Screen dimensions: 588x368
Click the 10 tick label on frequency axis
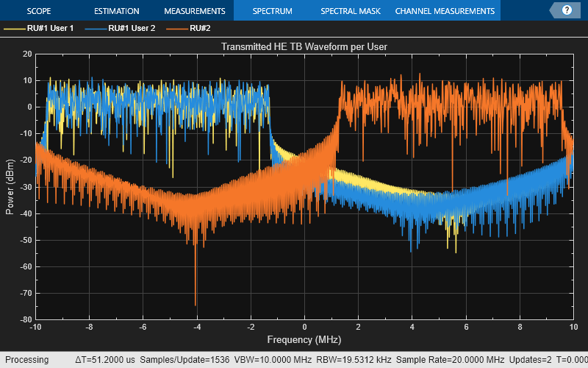pyautogui.click(x=573, y=327)
